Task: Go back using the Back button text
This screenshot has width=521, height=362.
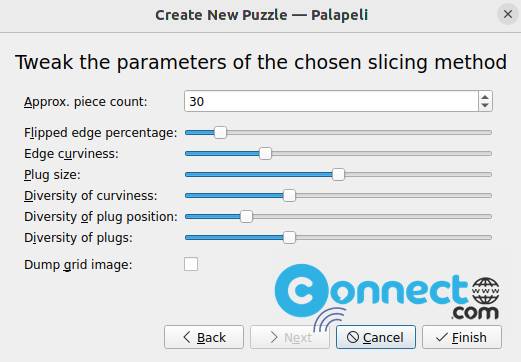Action: [x=211, y=338]
